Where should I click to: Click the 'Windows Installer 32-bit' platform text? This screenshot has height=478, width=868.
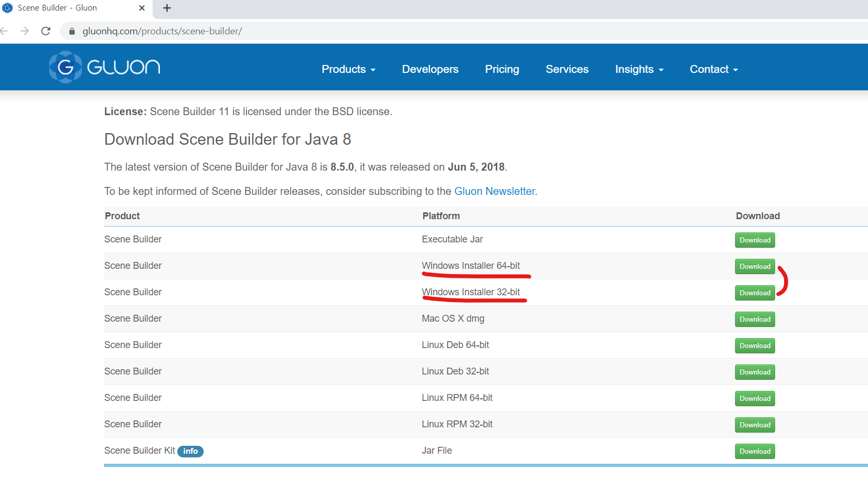(x=471, y=292)
